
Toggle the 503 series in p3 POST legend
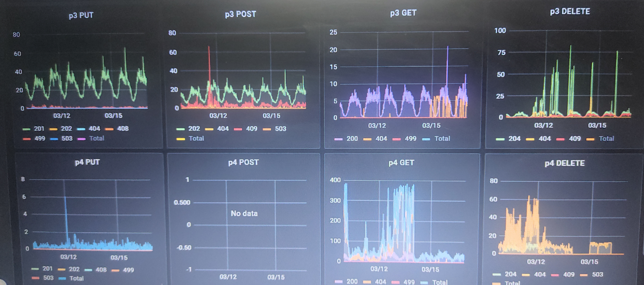pos(275,129)
